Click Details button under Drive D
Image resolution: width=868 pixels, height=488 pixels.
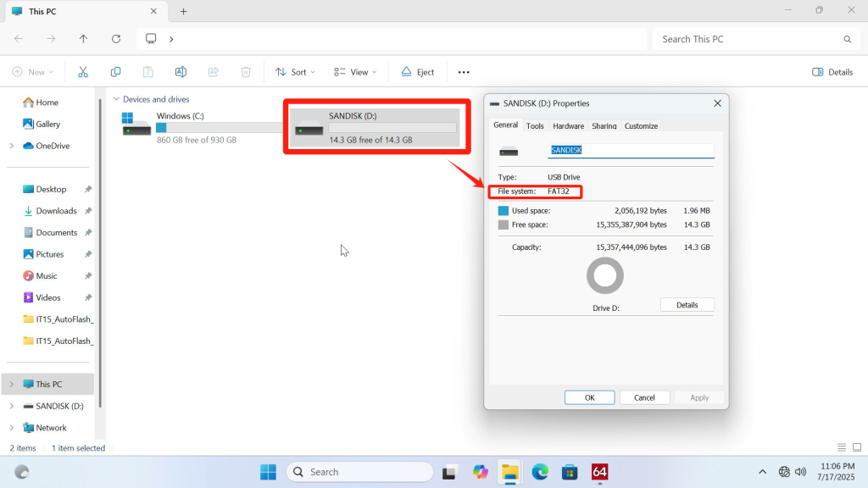click(687, 305)
